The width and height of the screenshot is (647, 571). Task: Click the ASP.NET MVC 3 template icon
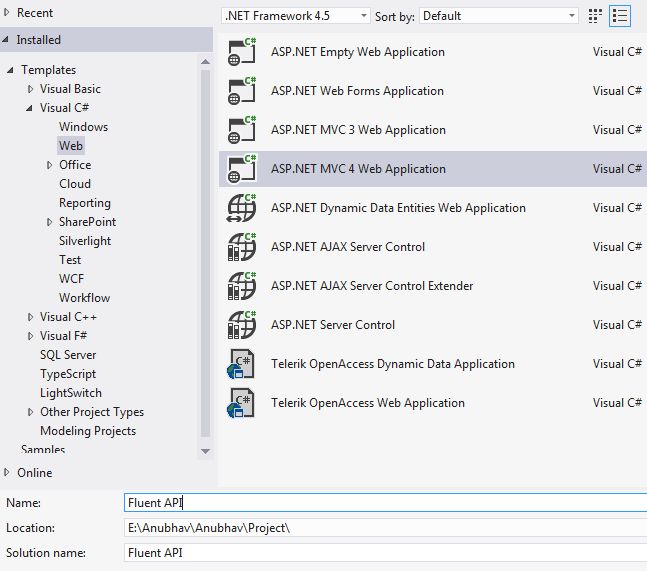pyautogui.click(x=243, y=131)
